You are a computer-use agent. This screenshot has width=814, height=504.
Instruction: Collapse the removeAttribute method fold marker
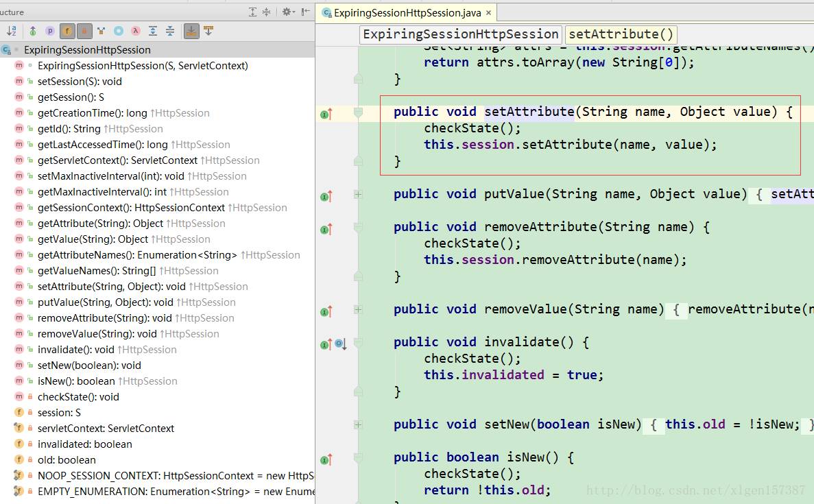(x=358, y=228)
